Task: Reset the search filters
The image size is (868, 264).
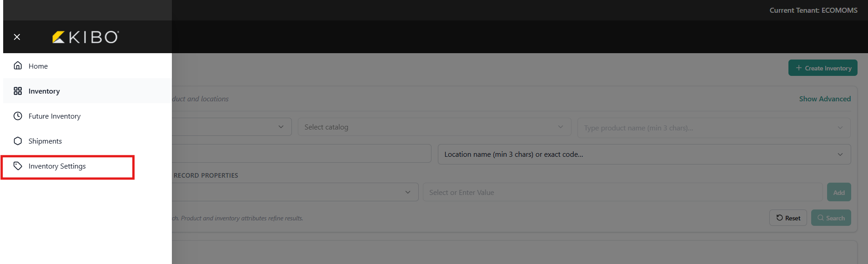Action: pos(788,218)
